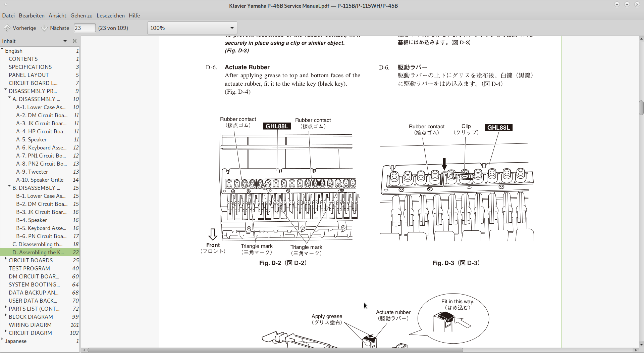Viewport: 644px width, 353px height.
Task: Open the Gehen zu menu
Action: pos(81,15)
